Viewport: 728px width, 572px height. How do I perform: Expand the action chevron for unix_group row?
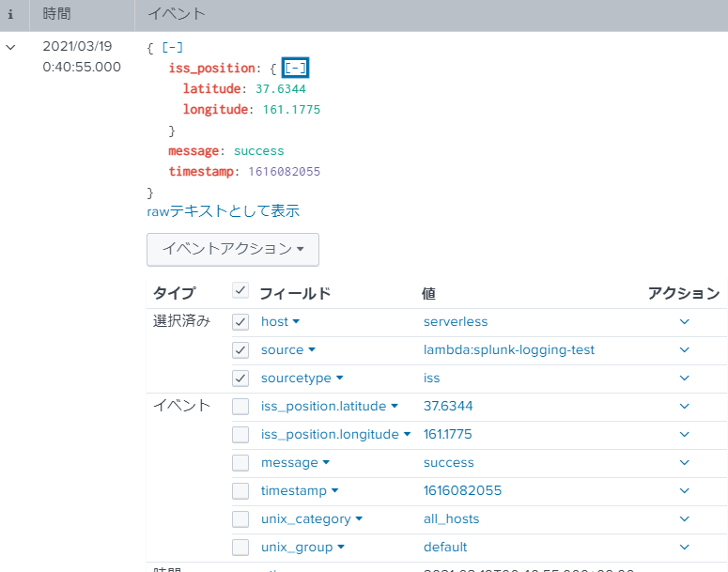[685, 548]
